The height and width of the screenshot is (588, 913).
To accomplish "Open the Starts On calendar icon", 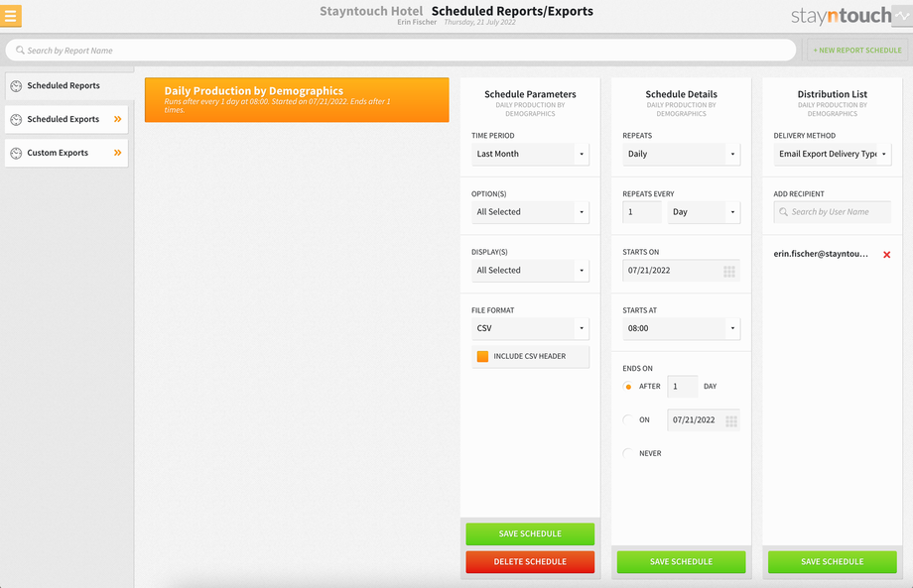I will [729, 271].
